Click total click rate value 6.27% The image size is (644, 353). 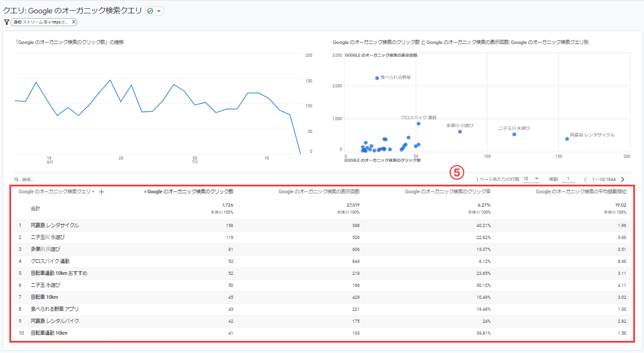pyautogui.click(x=484, y=205)
